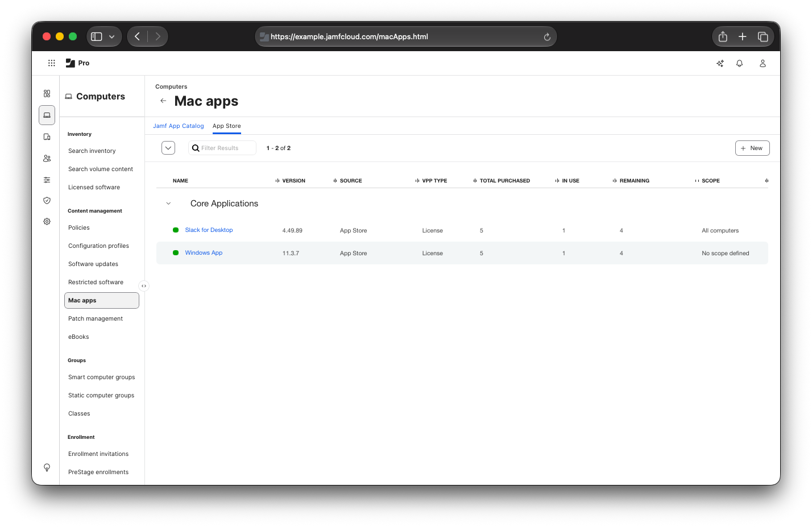Open Restricted software
Image resolution: width=812 pixels, height=527 pixels.
(96, 283)
